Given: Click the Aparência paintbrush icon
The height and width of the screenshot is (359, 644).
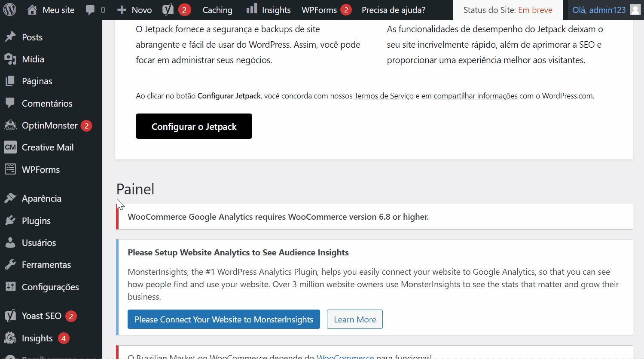Looking at the screenshot, I should click(10, 198).
